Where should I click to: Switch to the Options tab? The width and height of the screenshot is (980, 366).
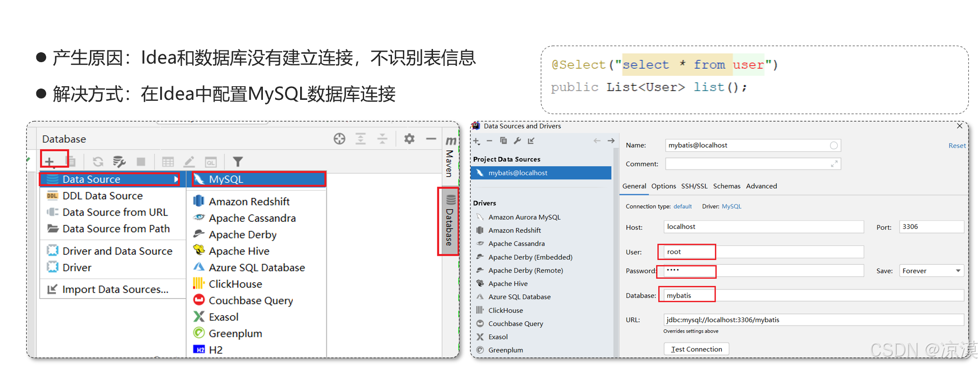point(663,186)
